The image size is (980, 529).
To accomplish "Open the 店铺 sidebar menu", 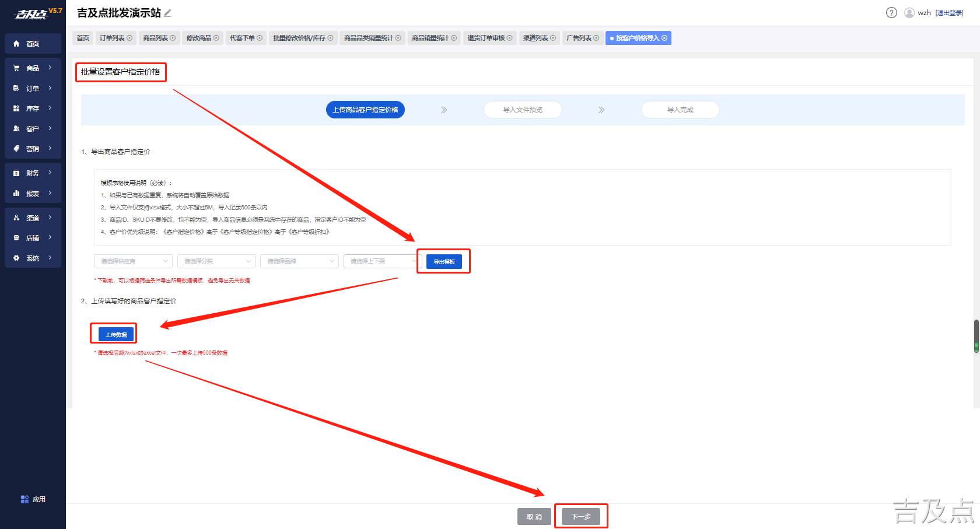I will point(33,238).
